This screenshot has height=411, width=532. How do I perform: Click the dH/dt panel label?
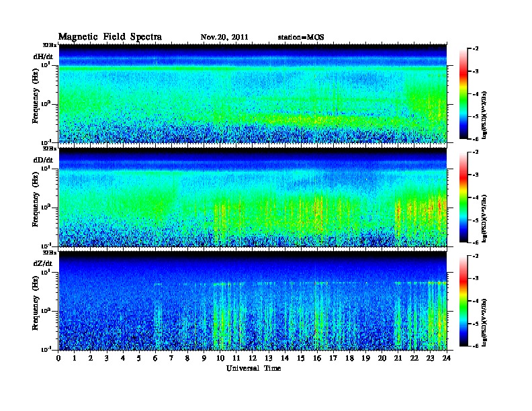43,56
